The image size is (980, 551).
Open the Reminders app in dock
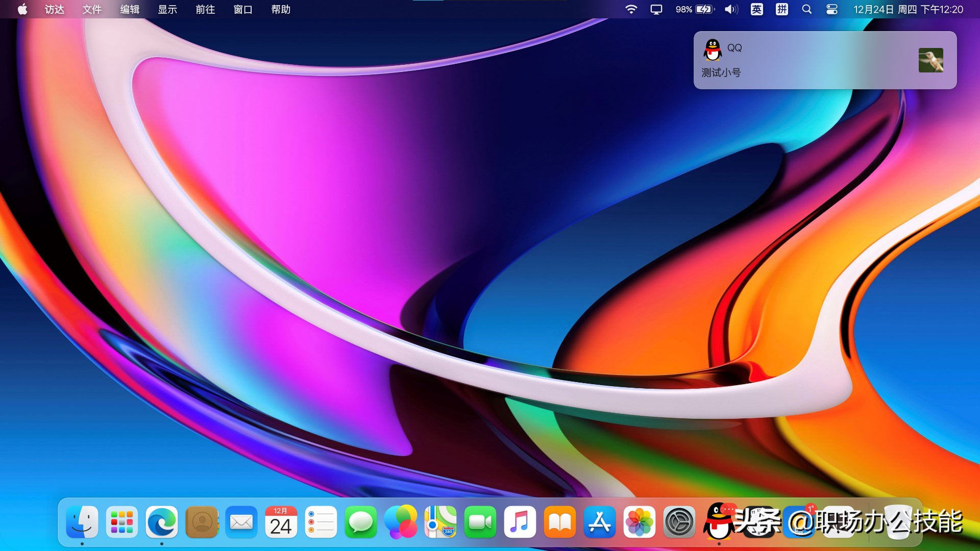[321, 522]
